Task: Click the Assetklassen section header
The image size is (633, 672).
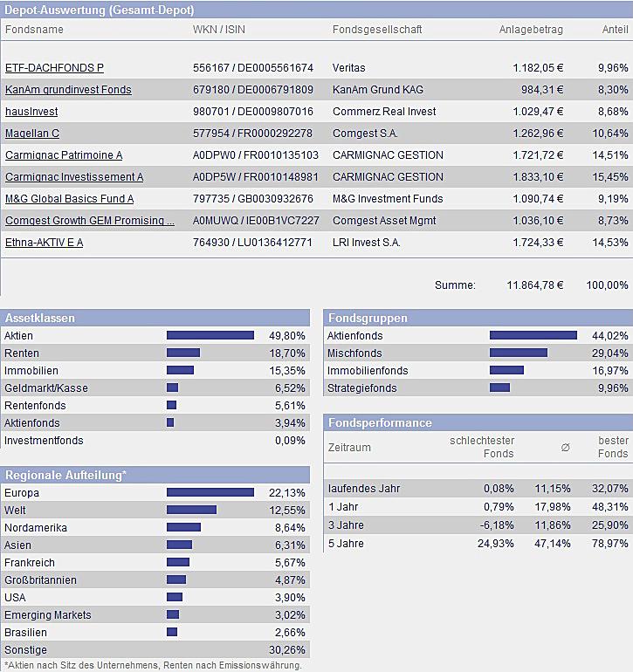Action: click(x=40, y=319)
